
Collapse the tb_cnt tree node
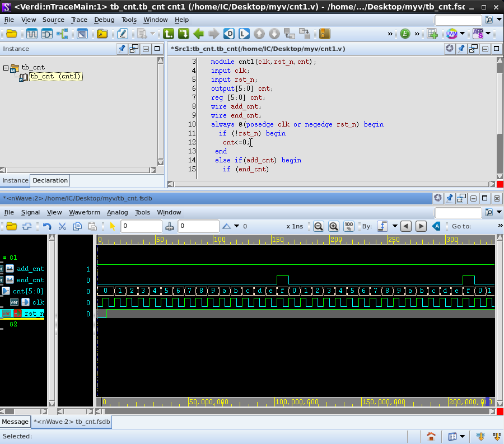point(6,68)
